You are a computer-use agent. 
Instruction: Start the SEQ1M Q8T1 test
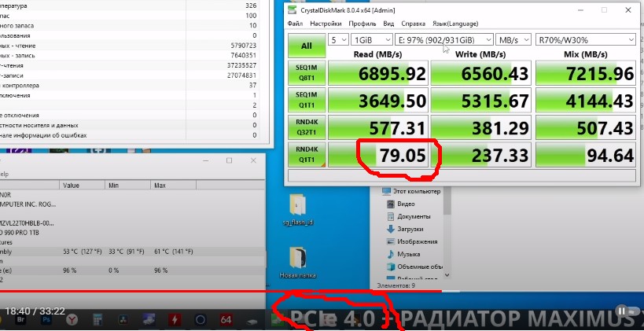click(x=307, y=72)
